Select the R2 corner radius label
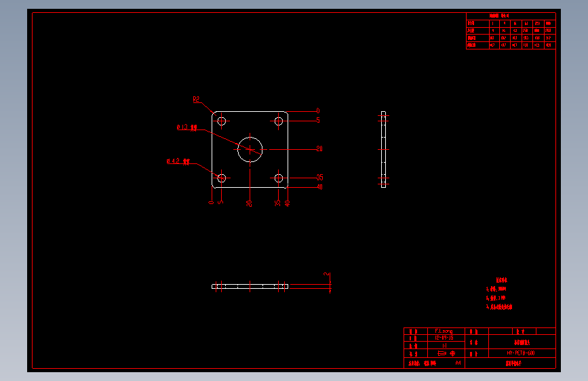Image resolution: width=588 pixels, height=381 pixels. tap(196, 100)
